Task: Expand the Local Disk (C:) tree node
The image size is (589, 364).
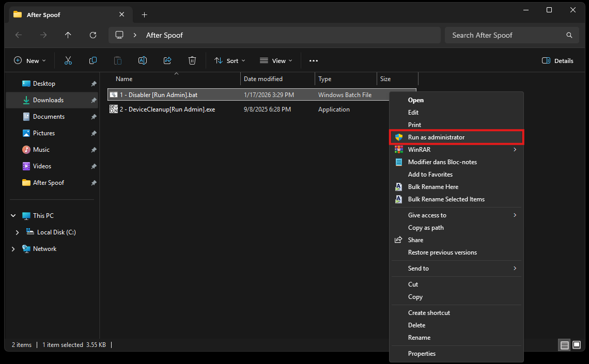Action: pyautogui.click(x=18, y=232)
